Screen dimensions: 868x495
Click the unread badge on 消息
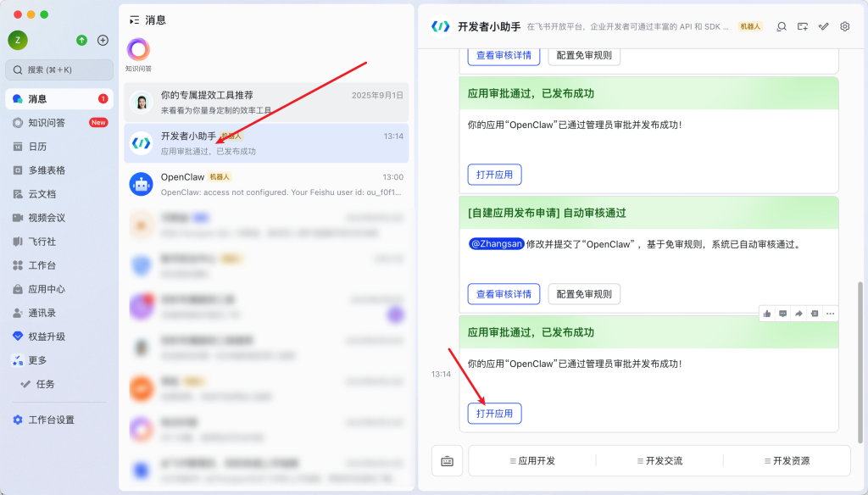coord(103,98)
